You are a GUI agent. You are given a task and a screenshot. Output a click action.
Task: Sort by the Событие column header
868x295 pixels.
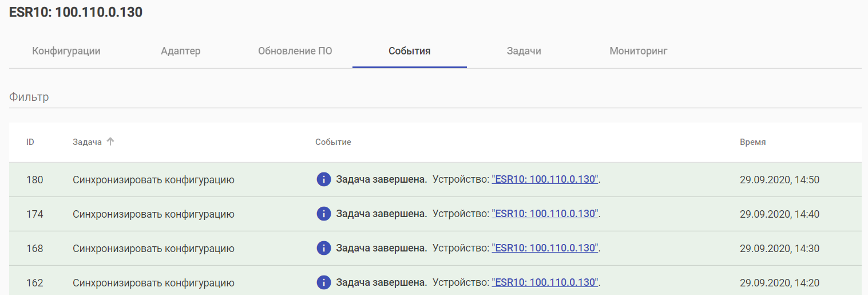pyautogui.click(x=333, y=142)
